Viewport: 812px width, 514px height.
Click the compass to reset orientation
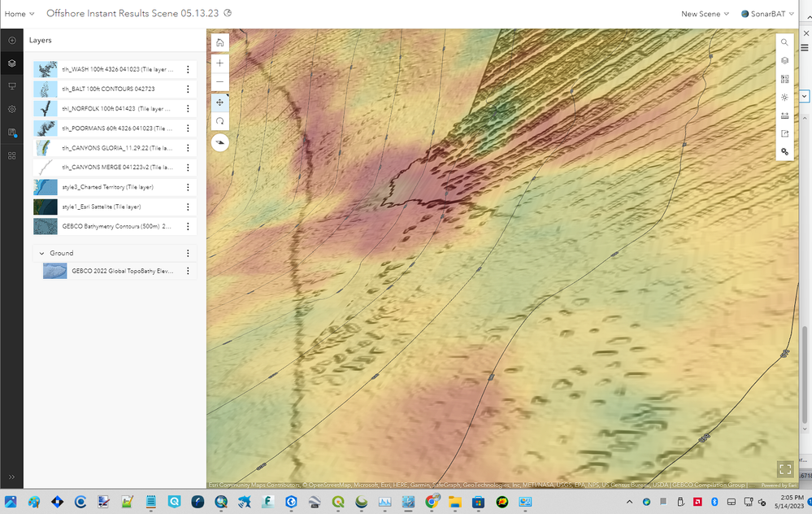pyautogui.click(x=219, y=142)
